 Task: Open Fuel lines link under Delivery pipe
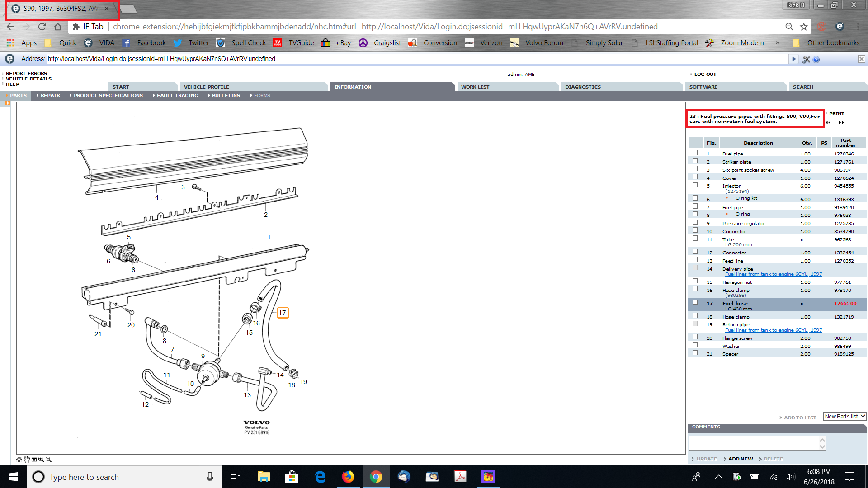point(773,274)
